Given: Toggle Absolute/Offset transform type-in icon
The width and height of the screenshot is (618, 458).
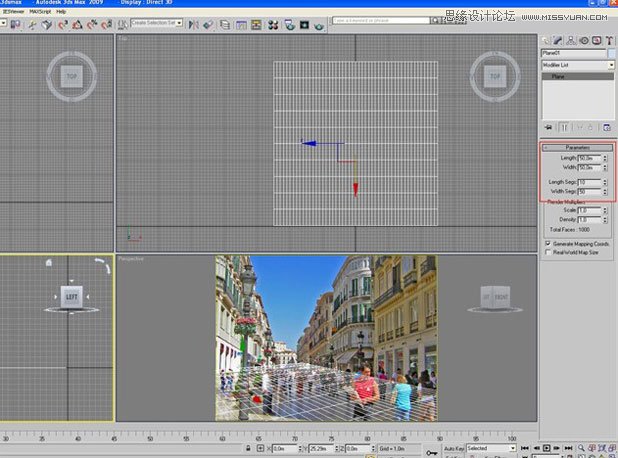Looking at the screenshot, I should coord(261,448).
